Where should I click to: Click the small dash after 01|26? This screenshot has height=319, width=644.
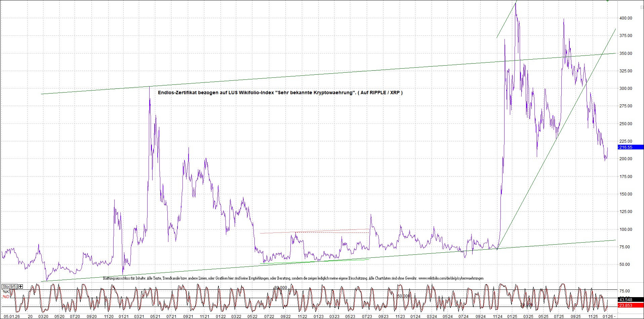615,317
